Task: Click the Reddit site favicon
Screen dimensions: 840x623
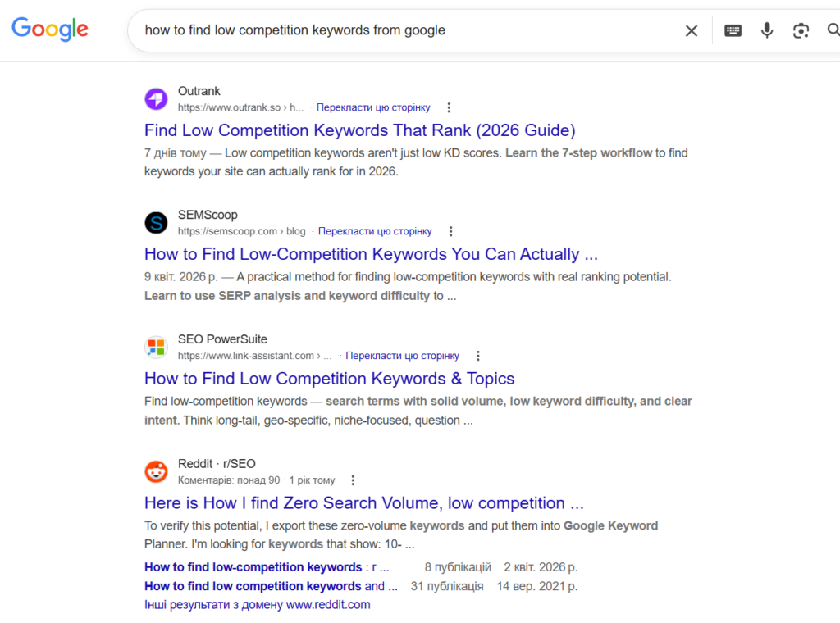Action: tap(156, 471)
